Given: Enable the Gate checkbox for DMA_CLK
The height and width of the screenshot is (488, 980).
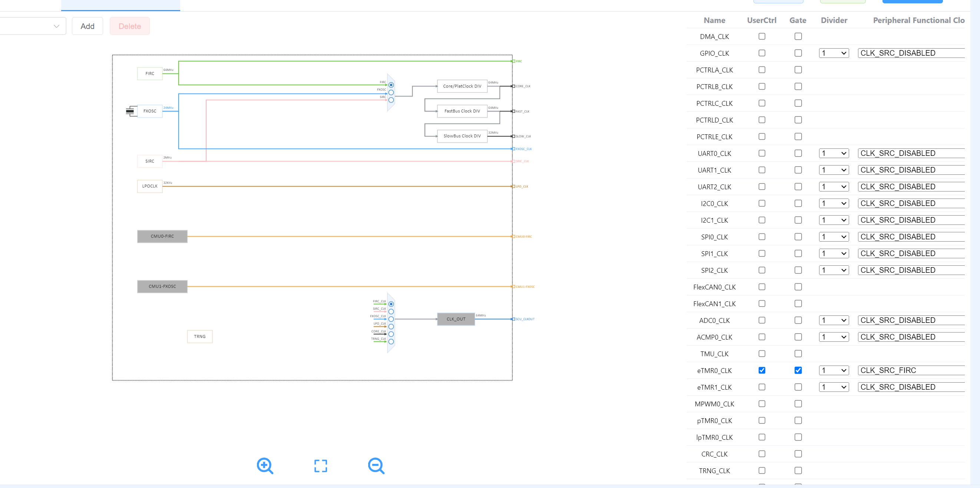Looking at the screenshot, I should click(x=798, y=36).
